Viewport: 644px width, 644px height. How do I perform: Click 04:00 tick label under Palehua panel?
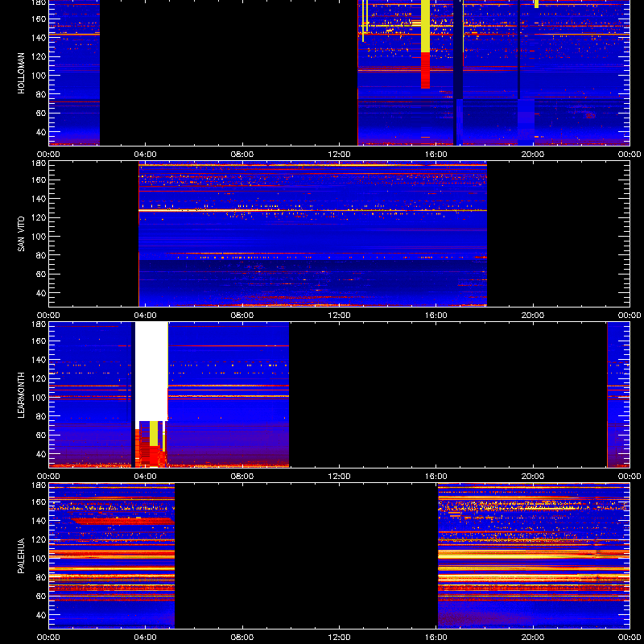click(x=146, y=638)
